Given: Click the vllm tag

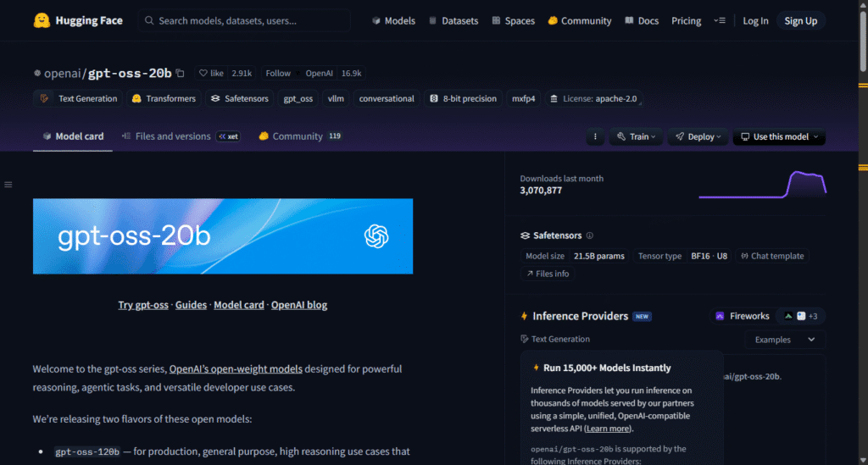Looking at the screenshot, I should tap(336, 98).
